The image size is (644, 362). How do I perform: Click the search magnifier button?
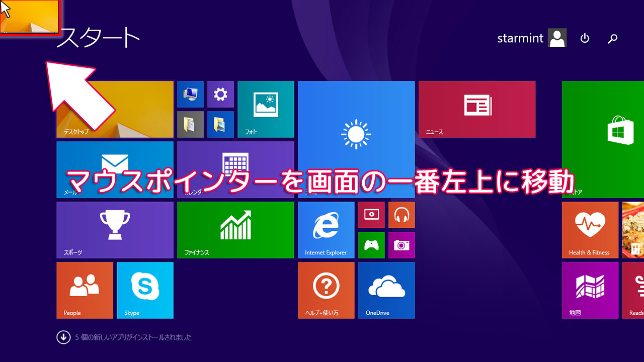[x=612, y=38]
